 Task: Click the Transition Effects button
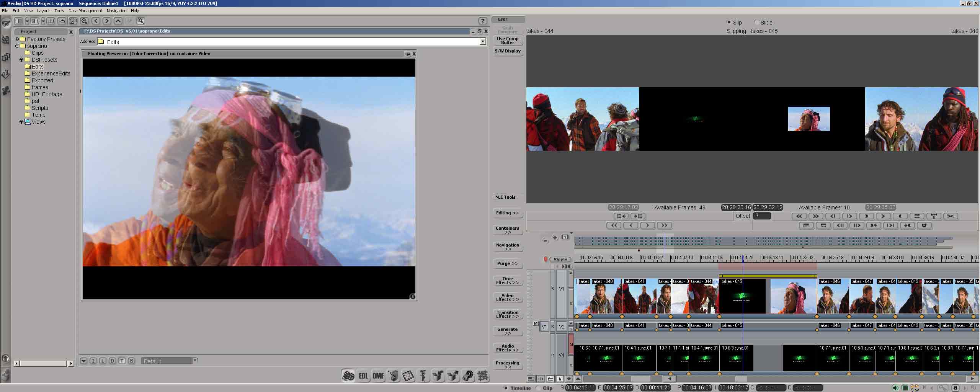click(507, 314)
